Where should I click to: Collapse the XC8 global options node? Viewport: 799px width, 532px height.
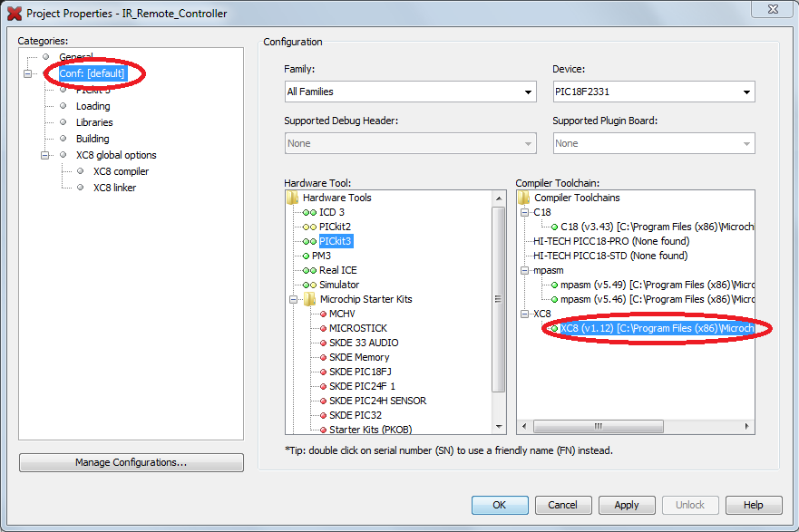coord(44,155)
